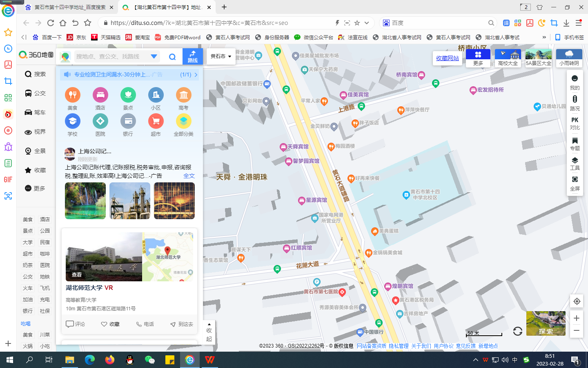Zoom in the map with plus button
Screen dimensions: 588x368
coord(577,318)
